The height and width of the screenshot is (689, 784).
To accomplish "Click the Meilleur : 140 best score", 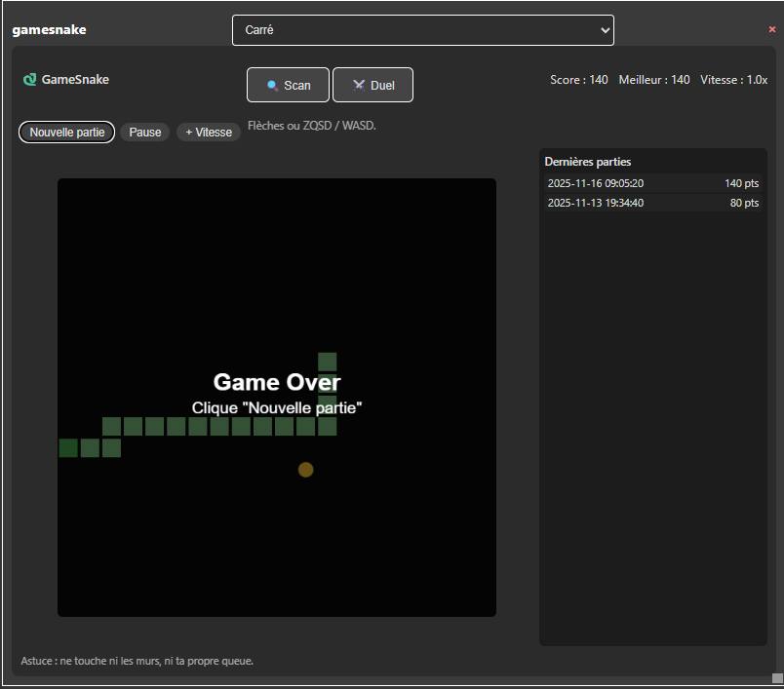I will coord(653,80).
